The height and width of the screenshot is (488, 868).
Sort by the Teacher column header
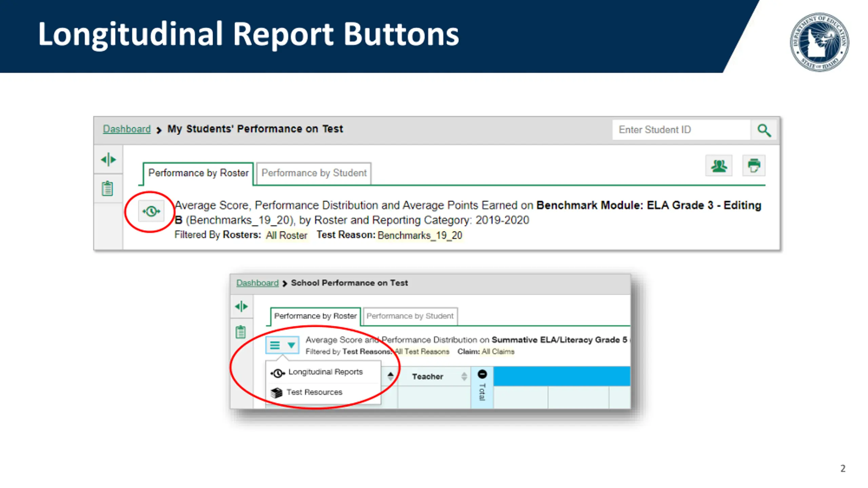click(428, 377)
